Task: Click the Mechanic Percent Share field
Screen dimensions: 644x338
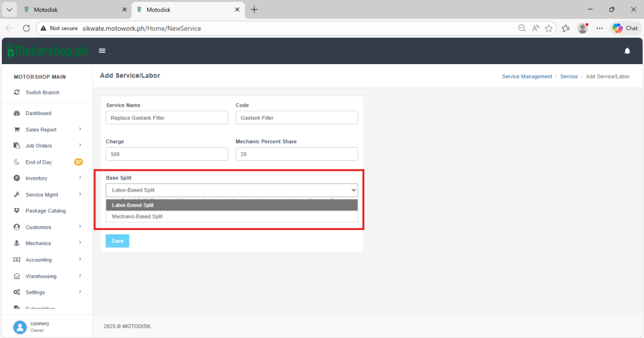Action: pyautogui.click(x=296, y=154)
